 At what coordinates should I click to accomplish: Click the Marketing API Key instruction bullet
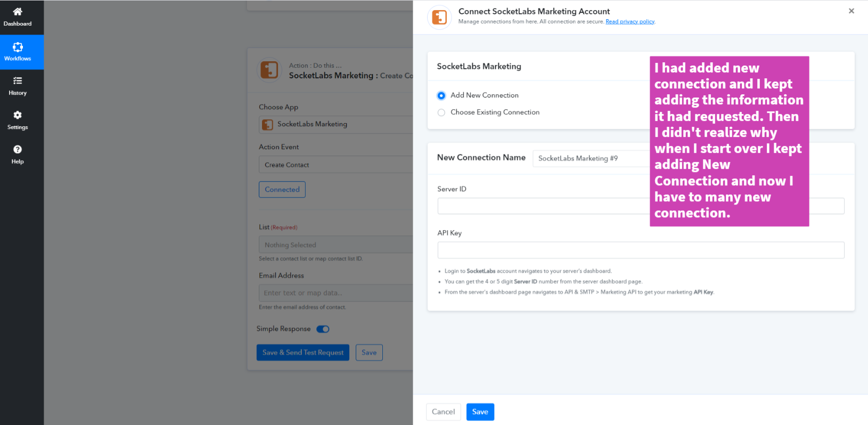point(579,292)
